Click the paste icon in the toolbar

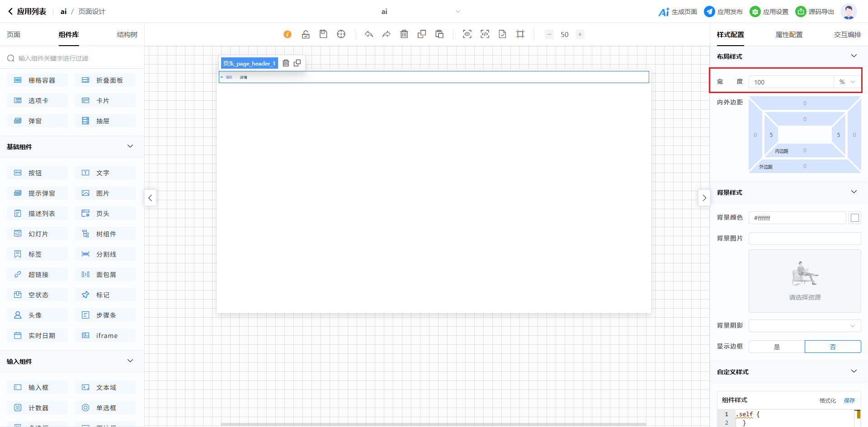[439, 34]
